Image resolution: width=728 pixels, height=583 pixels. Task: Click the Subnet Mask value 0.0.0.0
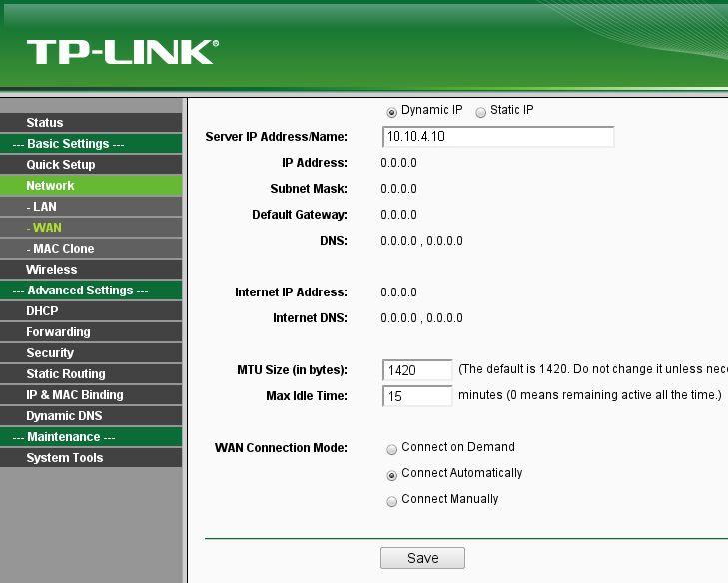tap(398, 189)
